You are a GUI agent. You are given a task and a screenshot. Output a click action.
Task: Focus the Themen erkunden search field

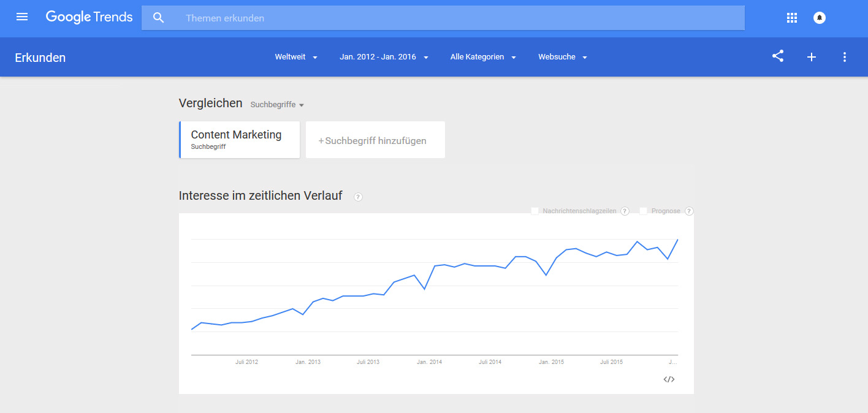[443, 18]
